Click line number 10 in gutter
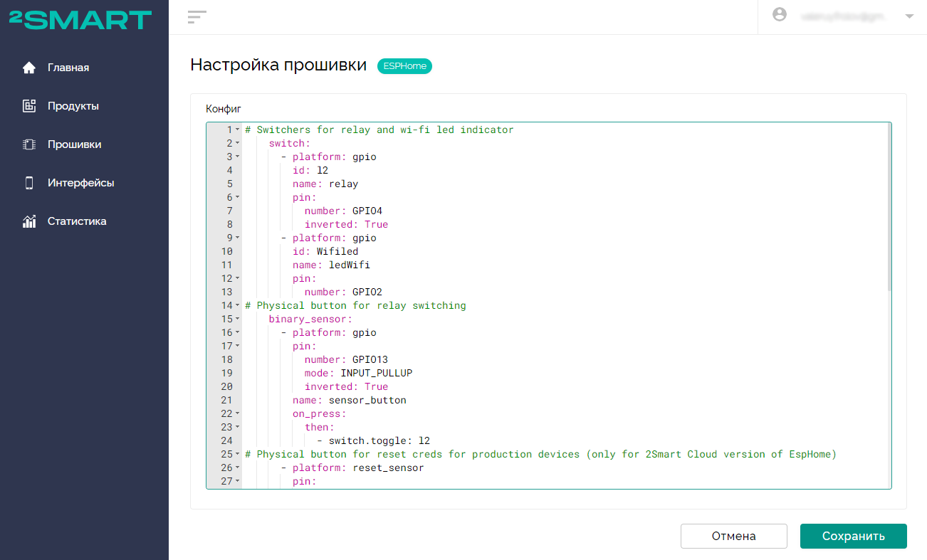 point(226,252)
